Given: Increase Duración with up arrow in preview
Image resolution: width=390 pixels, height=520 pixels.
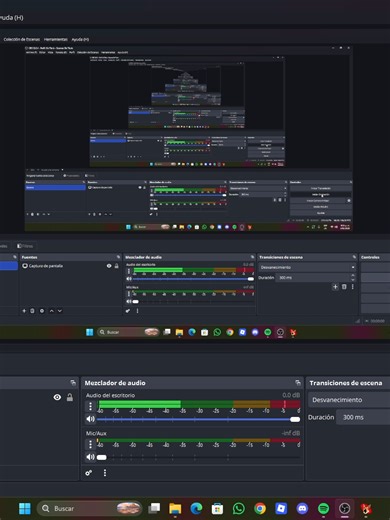Looking at the screenshot, I should coord(353,275).
